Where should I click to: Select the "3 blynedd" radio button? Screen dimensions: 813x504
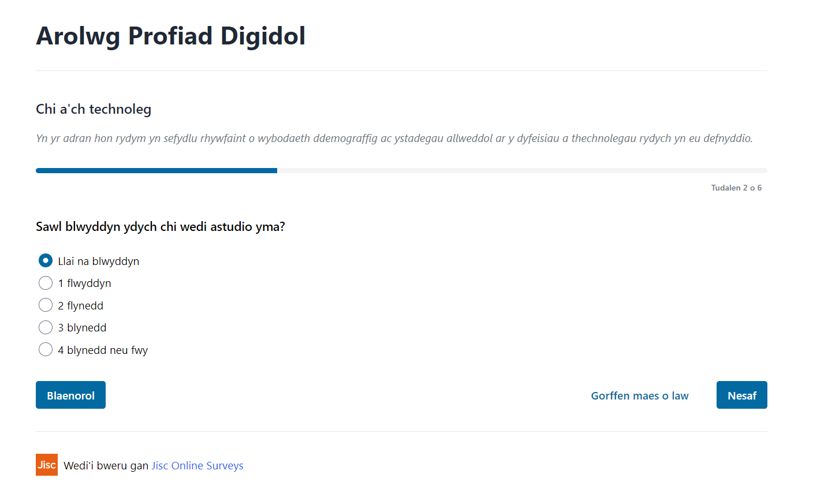point(46,327)
